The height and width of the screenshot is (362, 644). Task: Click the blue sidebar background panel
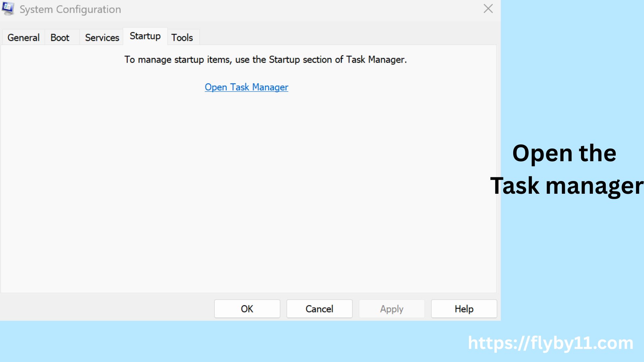pos(570,67)
